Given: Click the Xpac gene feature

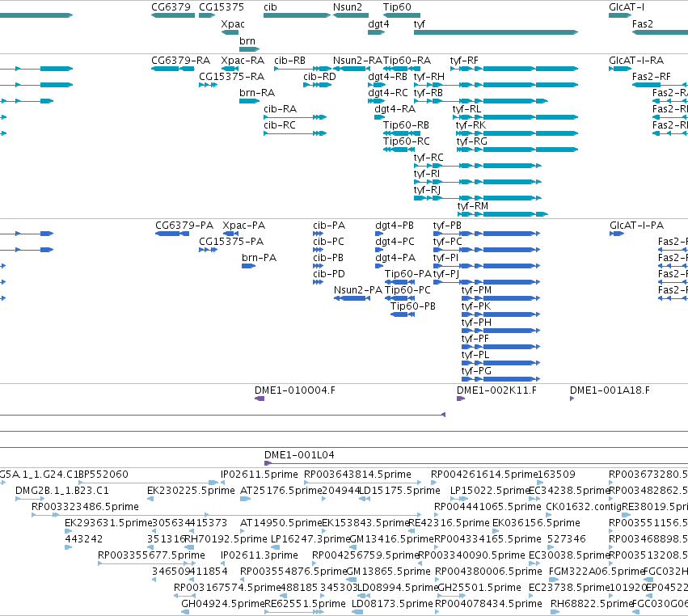Looking at the screenshot, I should 230,32.
